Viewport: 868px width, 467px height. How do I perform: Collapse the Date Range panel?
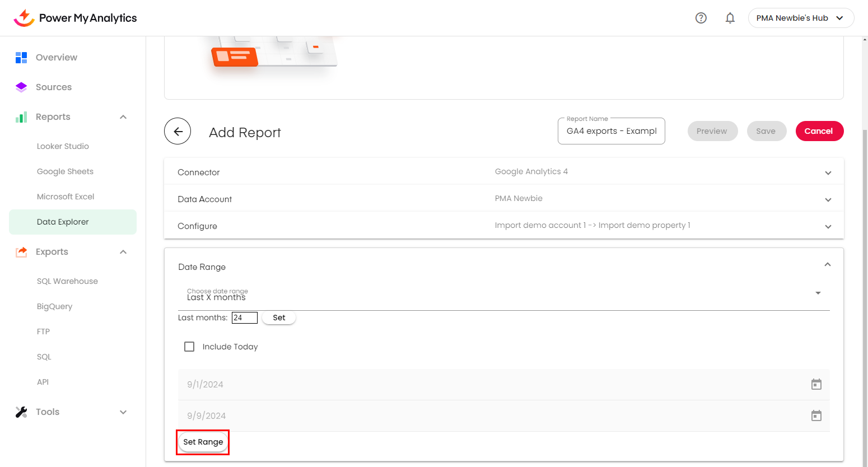[x=827, y=265]
